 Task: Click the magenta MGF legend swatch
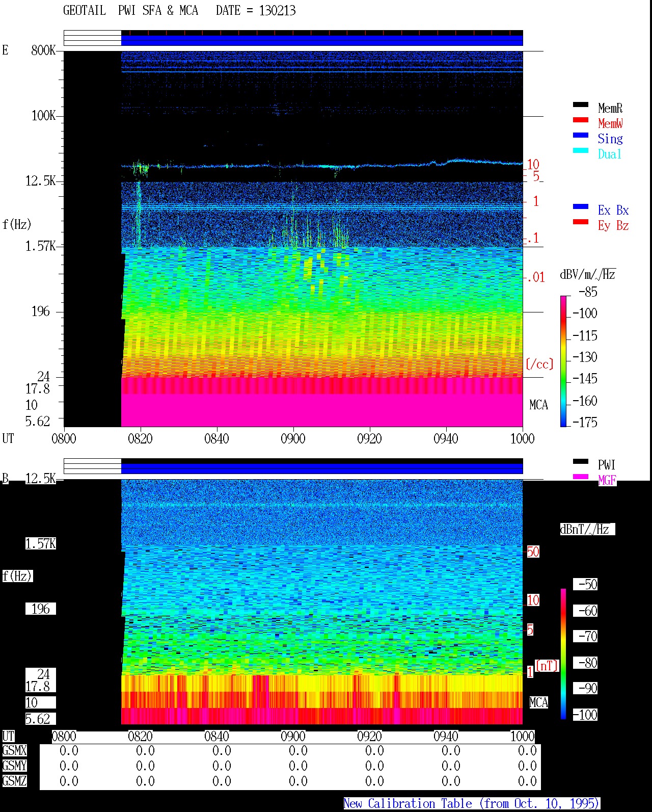click(580, 477)
